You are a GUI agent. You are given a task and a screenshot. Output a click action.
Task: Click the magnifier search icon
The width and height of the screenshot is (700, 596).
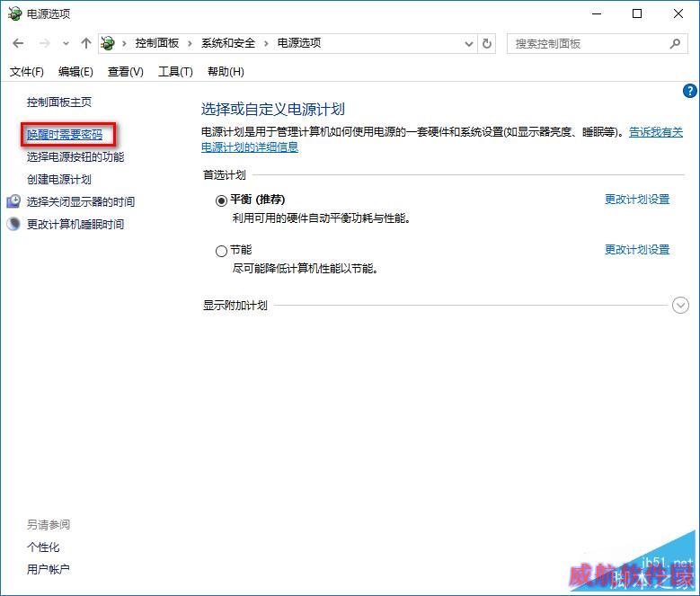click(675, 44)
